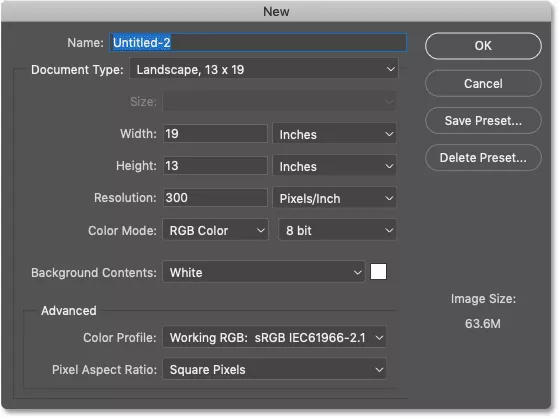Click the Background Contents label
The width and height of the screenshot is (559, 418).
[94, 273]
